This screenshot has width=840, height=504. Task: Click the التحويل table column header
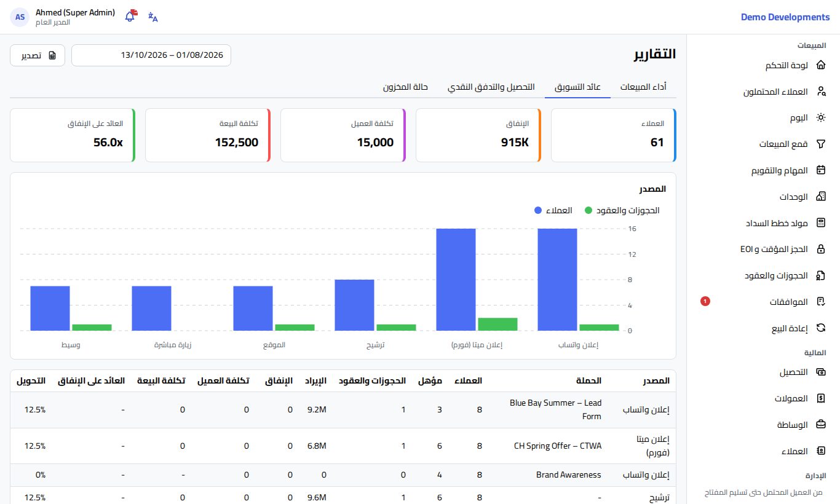pos(31,381)
